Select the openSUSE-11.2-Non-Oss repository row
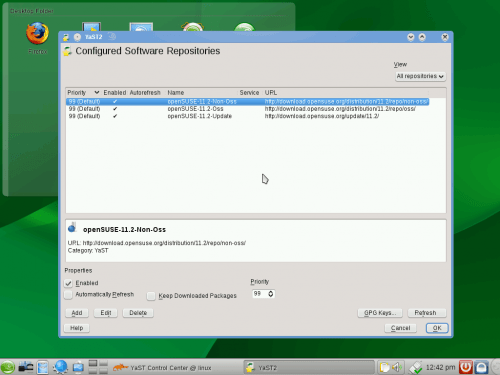500x375 pixels. tap(248, 101)
